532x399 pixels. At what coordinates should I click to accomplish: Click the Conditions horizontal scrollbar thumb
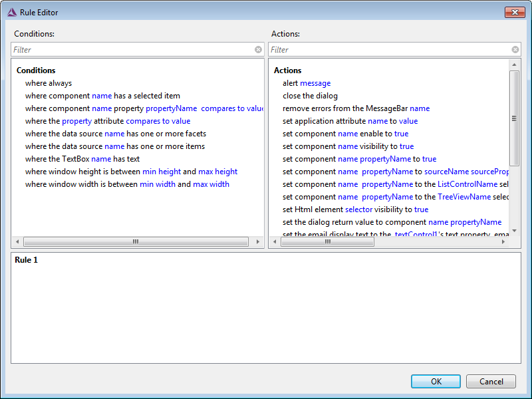[x=135, y=242]
